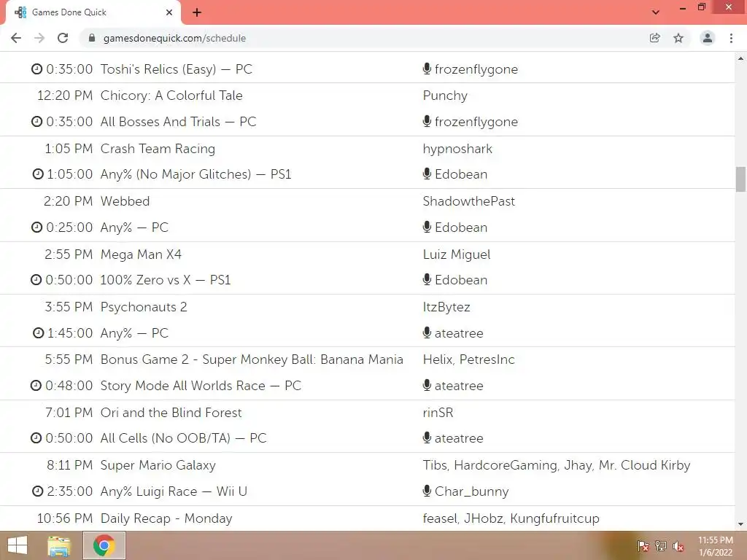The height and width of the screenshot is (560, 747).
Task: Click the 12:20 PM start time
Action: tap(65, 96)
